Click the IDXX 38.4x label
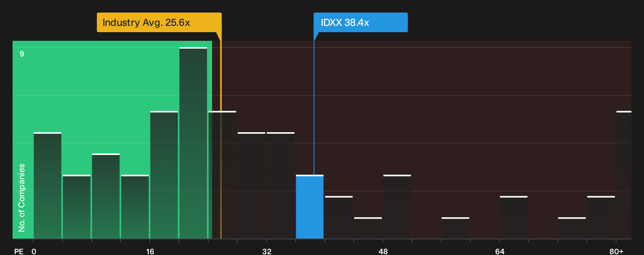Viewport: 644px width, 255px height. [360, 22]
